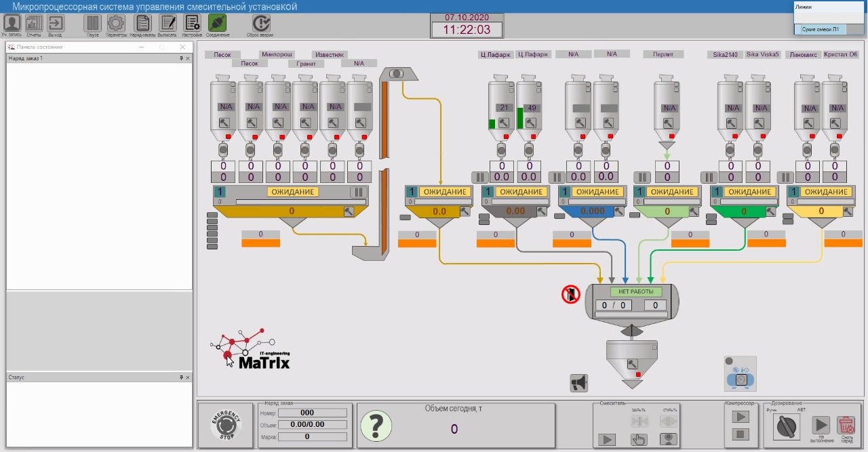Click the Сброс аварии reset icon
This screenshot has height=452, width=868.
[x=260, y=23]
